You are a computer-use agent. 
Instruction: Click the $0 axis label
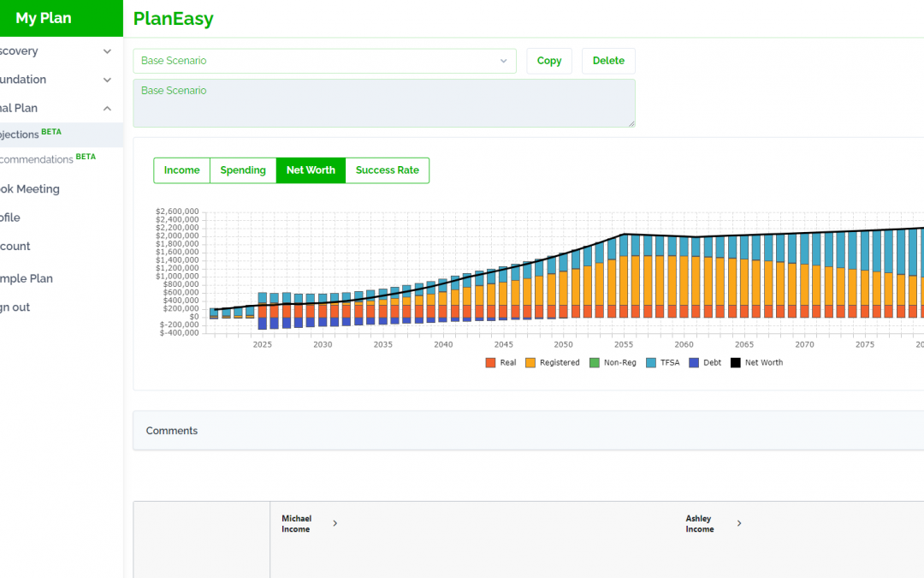[194, 317]
